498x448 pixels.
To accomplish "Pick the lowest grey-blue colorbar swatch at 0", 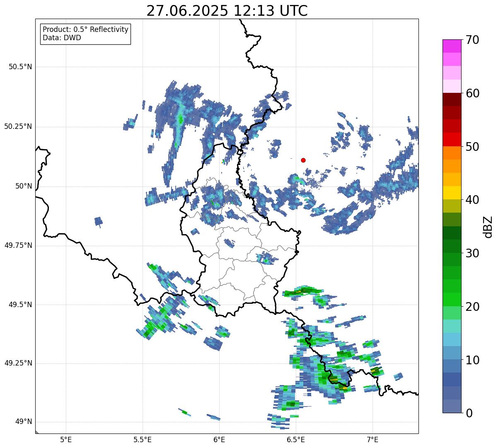I will click(452, 406).
